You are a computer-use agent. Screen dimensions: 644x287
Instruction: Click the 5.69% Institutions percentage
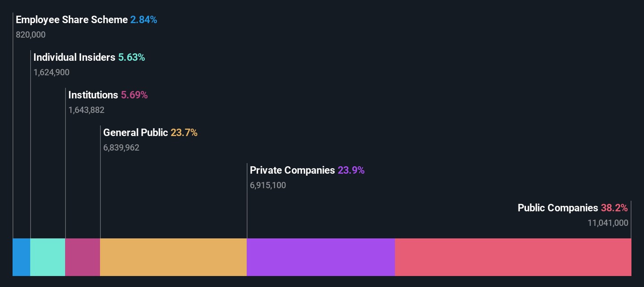tap(134, 95)
